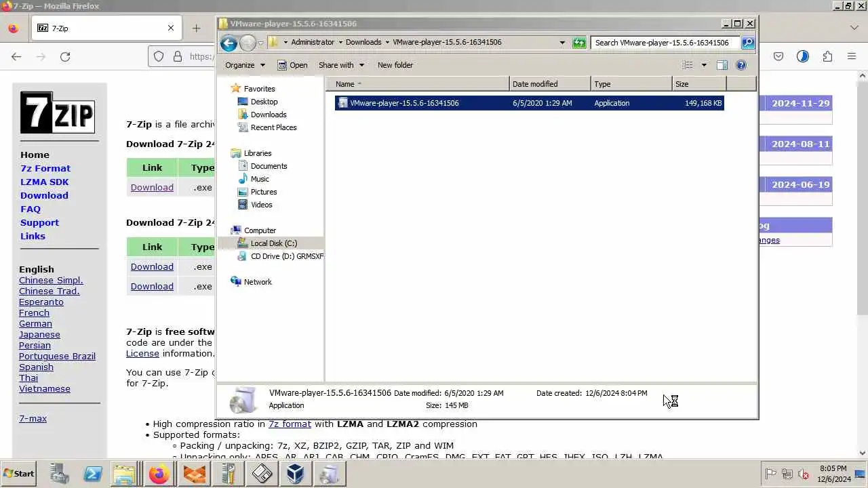This screenshot has width=868, height=488.
Task: Open Server Manager from taskbar
Action: [59, 474]
